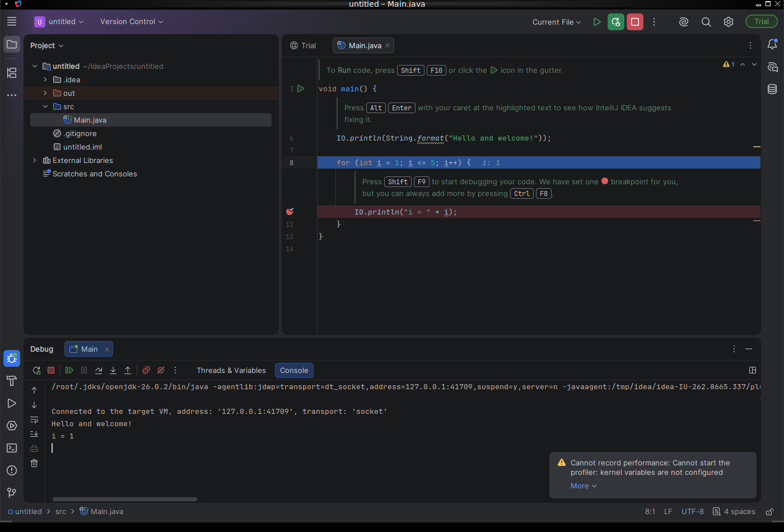Open IDE settings gear icon

tap(729, 22)
